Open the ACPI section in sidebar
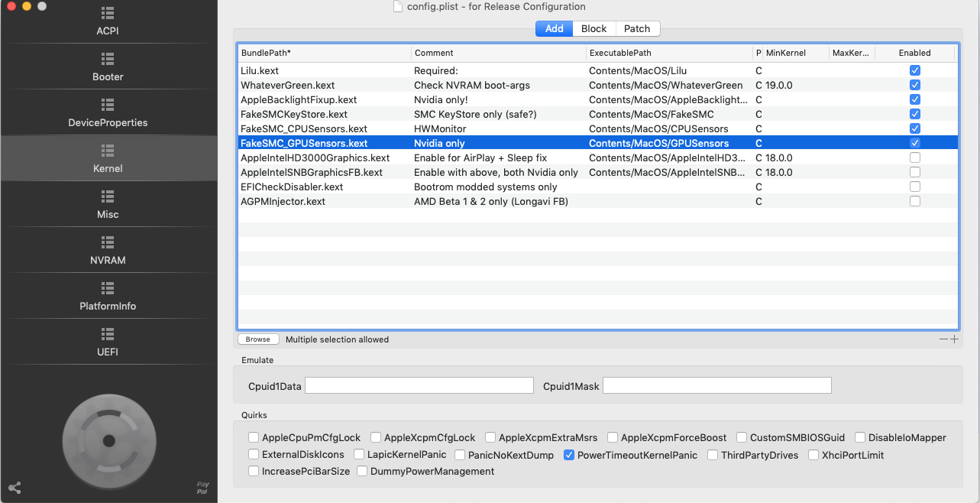 coord(108,21)
